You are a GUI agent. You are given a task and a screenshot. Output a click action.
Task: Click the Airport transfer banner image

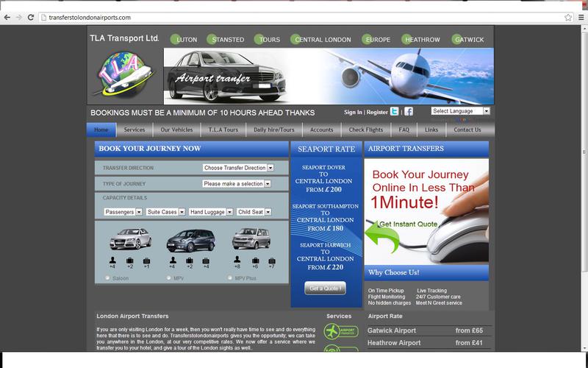(329, 76)
